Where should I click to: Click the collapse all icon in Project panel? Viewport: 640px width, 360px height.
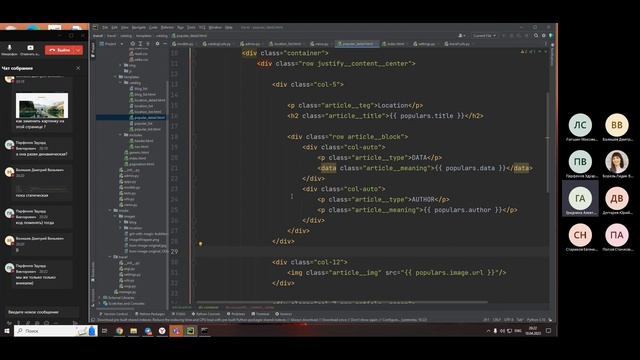(x=148, y=44)
